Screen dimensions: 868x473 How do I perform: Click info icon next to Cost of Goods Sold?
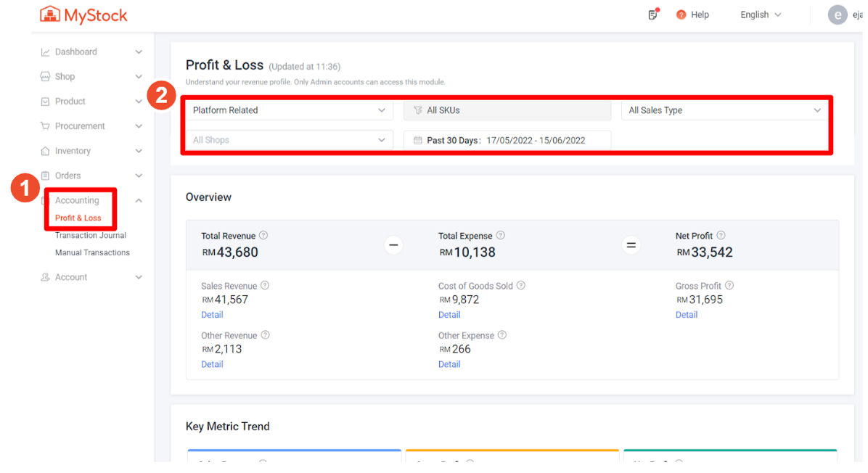520,286
